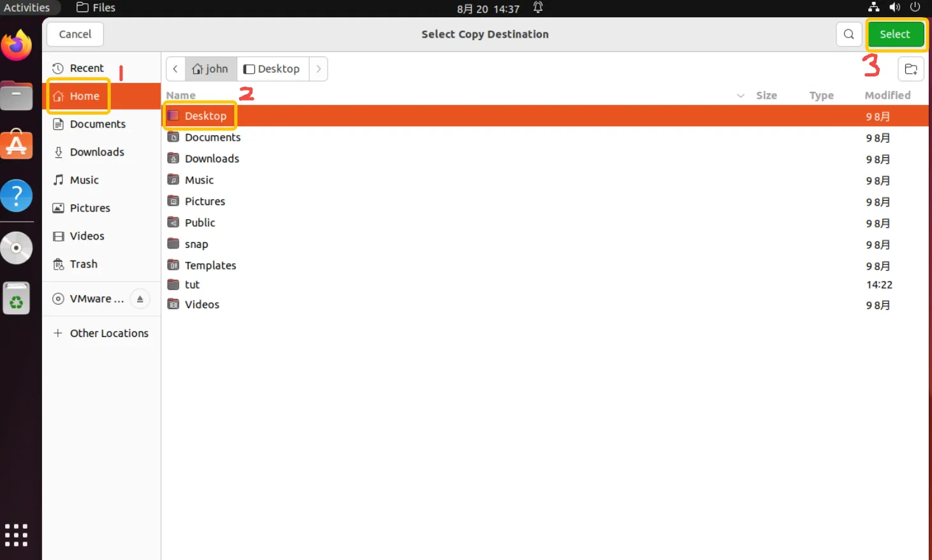The width and height of the screenshot is (932, 560).
Task: Go back with the path bar left arrow
Action: pyautogui.click(x=175, y=69)
